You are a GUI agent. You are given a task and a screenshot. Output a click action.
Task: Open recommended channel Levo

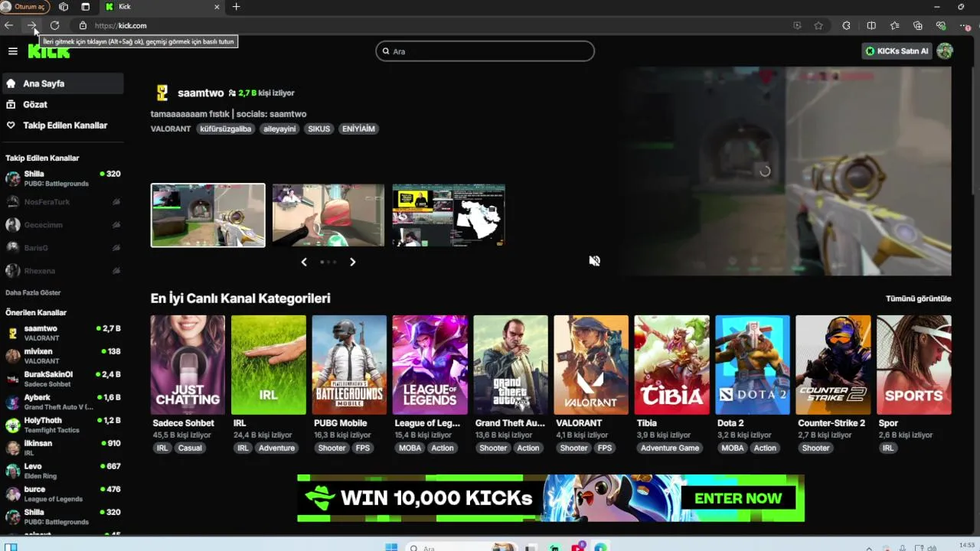click(62, 471)
